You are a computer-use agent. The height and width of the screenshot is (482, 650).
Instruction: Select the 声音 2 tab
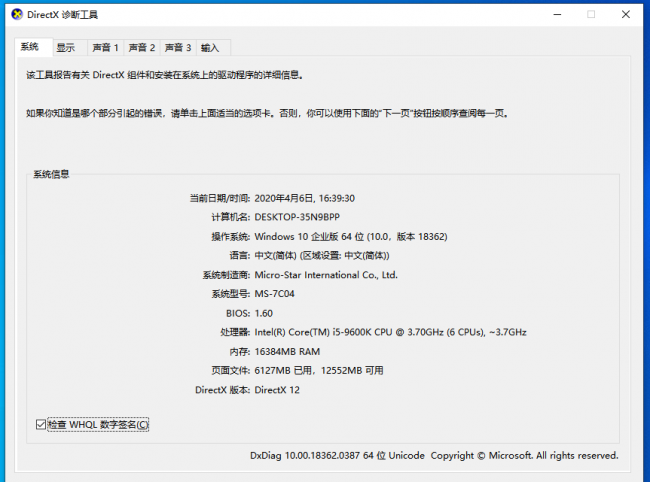click(141, 48)
